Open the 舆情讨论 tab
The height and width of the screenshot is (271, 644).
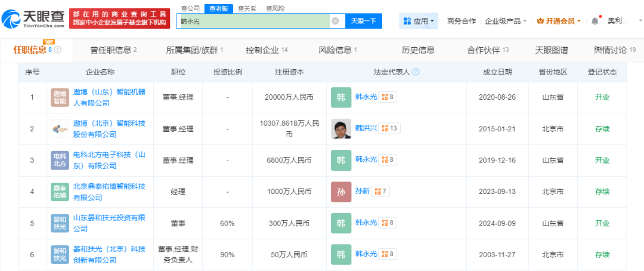pyautogui.click(x=614, y=50)
